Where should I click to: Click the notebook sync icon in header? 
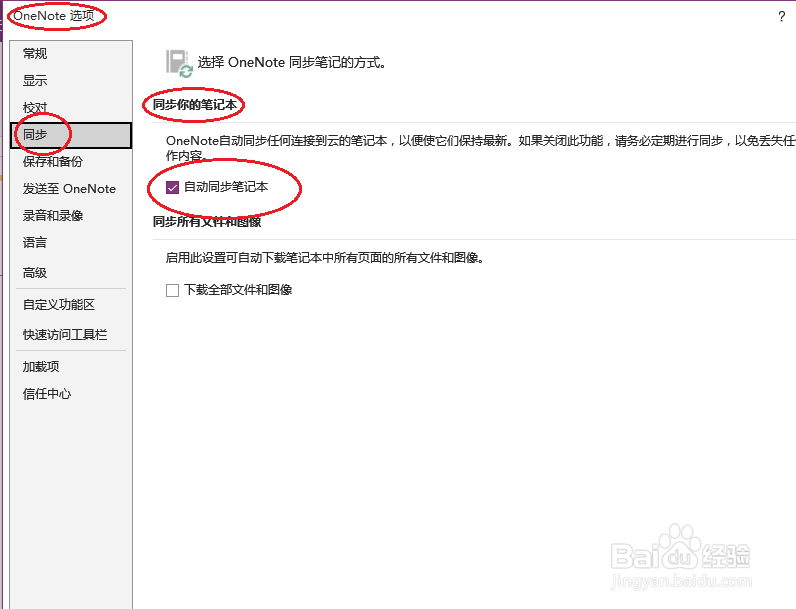179,64
